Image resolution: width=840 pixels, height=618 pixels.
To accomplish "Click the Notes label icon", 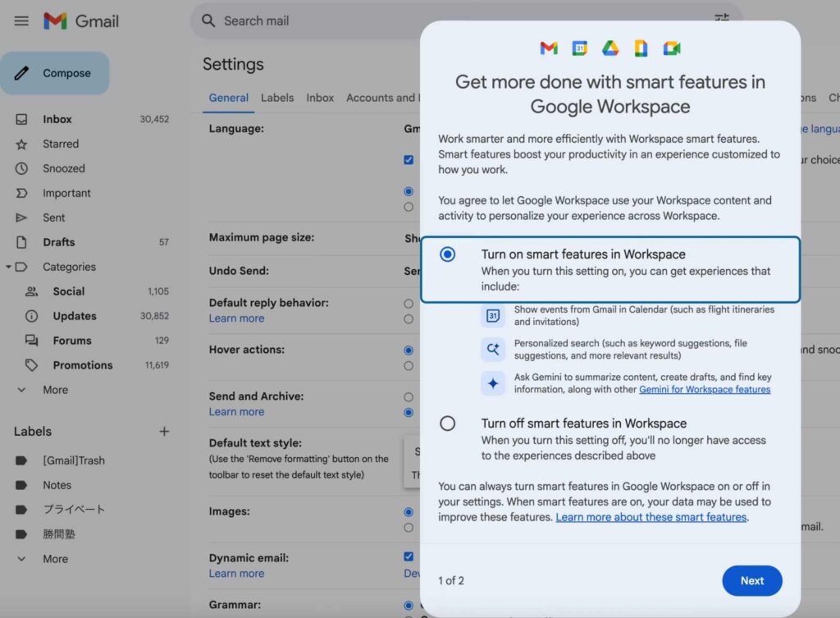I will tap(21, 485).
